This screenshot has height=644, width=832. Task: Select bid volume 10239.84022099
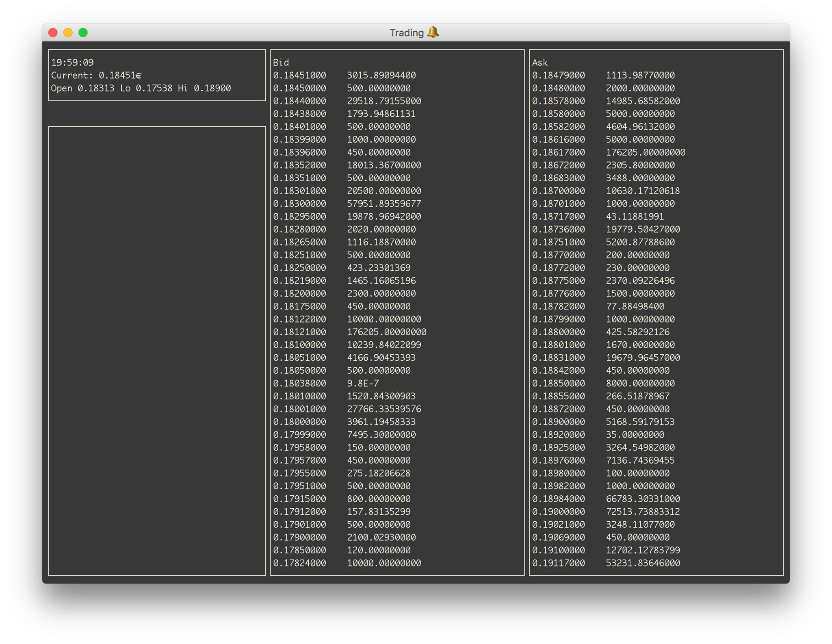[384, 345]
